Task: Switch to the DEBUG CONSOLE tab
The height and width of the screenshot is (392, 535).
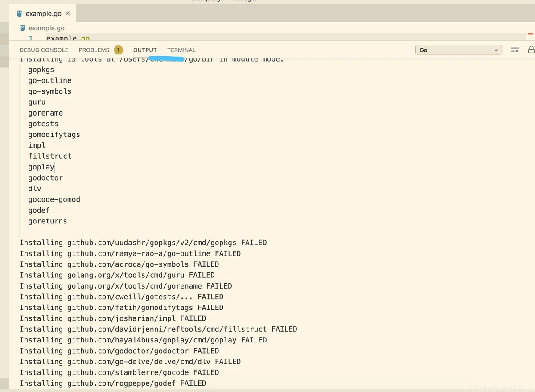Action: pyautogui.click(x=44, y=50)
